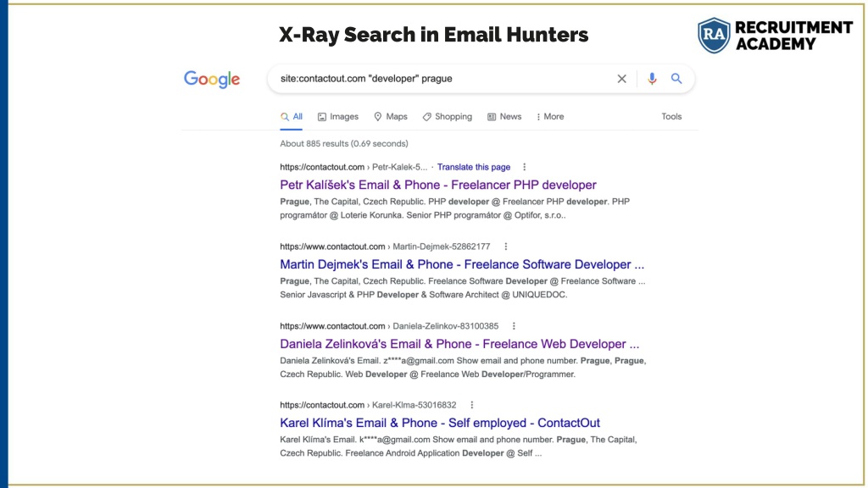Open Karel Klíma's Email & Phone result
The width and height of the screenshot is (868, 488).
pyautogui.click(x=440, y=423)
